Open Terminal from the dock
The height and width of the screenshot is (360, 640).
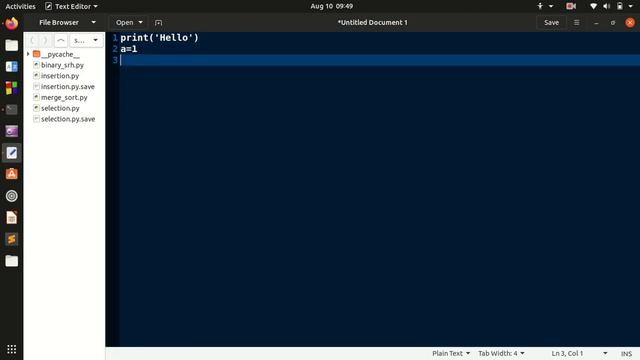point(11,109)
